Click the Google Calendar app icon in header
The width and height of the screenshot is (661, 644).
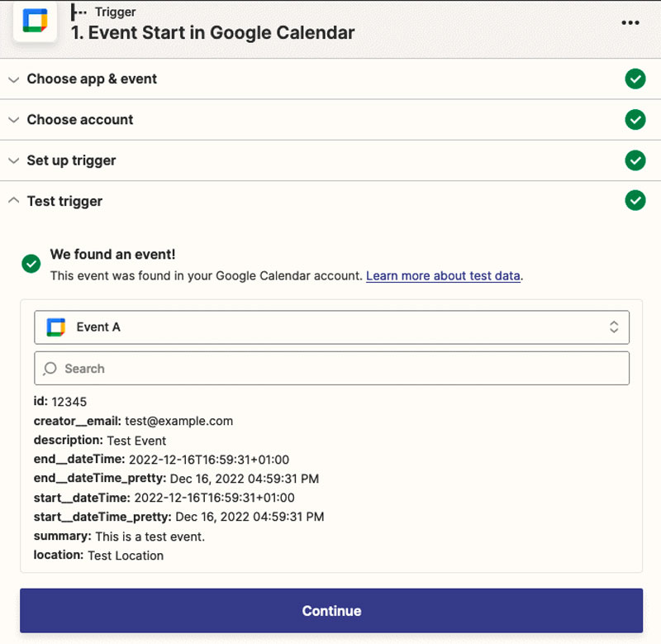pos(35,21)
